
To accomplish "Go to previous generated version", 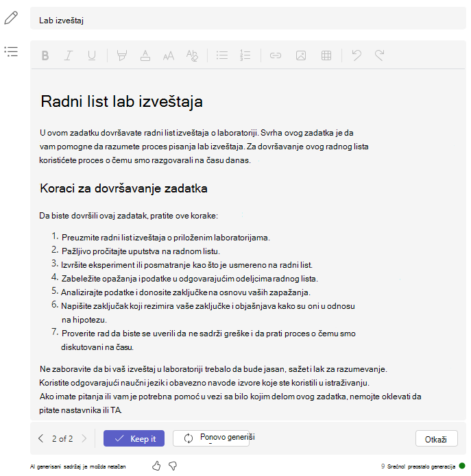I will click(41, 438).
